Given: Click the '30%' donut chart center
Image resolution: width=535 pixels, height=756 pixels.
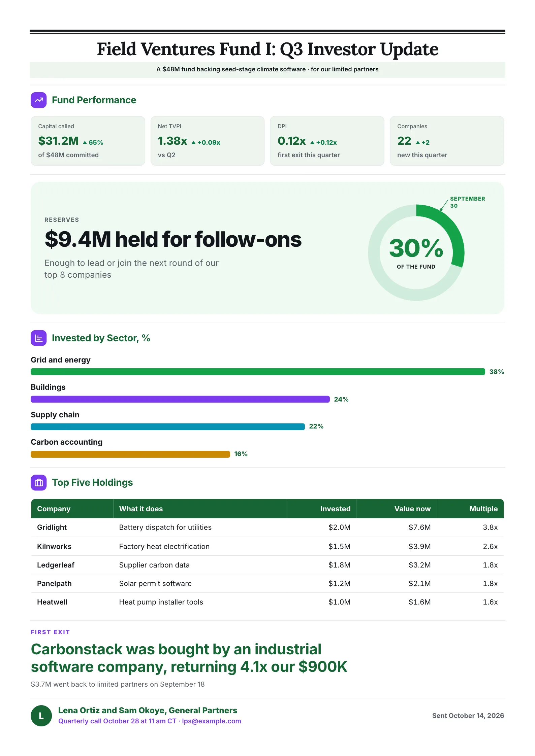Looking at the screenshot, I should pos(416,252).
